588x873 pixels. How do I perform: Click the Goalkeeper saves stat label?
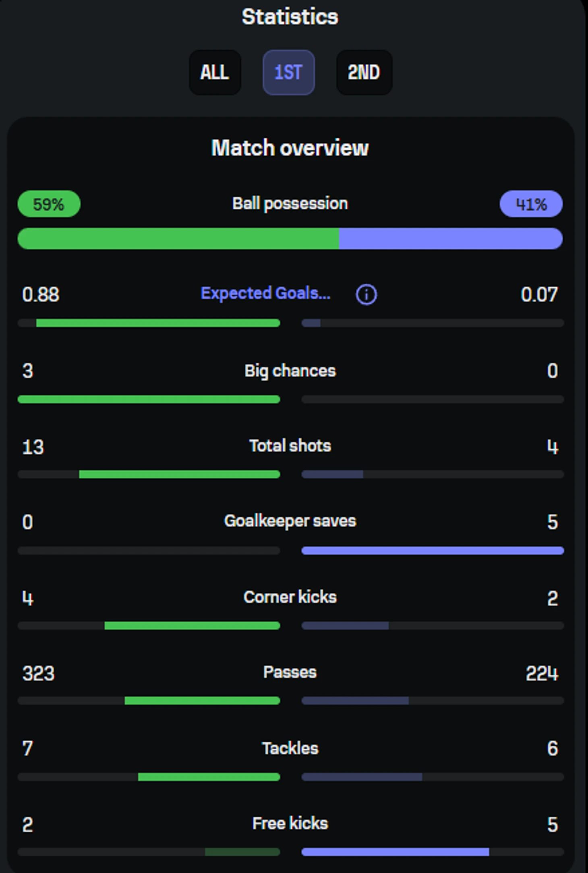[x=290, y=521]
